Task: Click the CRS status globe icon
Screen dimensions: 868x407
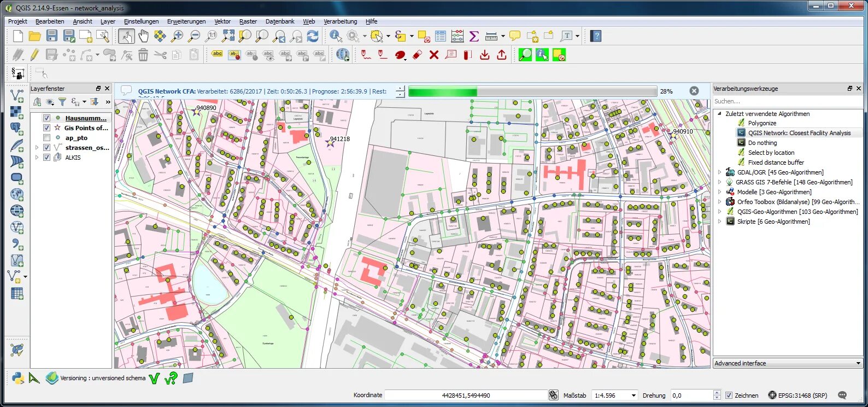Action: coord(772,395)
